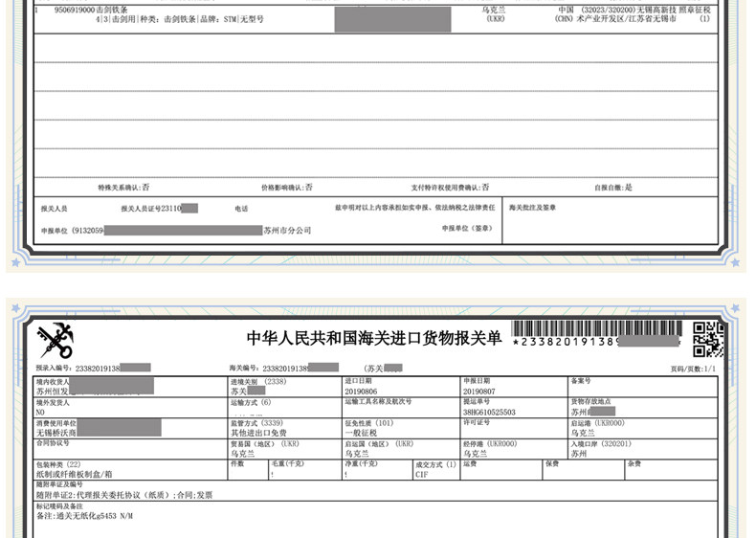Screen dimensions: 756x538
Task: Click the 申报单位（签章） label
Action: click(467, 228)
